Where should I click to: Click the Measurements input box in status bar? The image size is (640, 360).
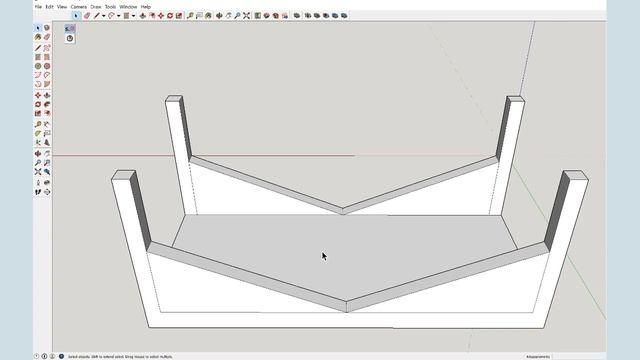(x=578, y=356)
